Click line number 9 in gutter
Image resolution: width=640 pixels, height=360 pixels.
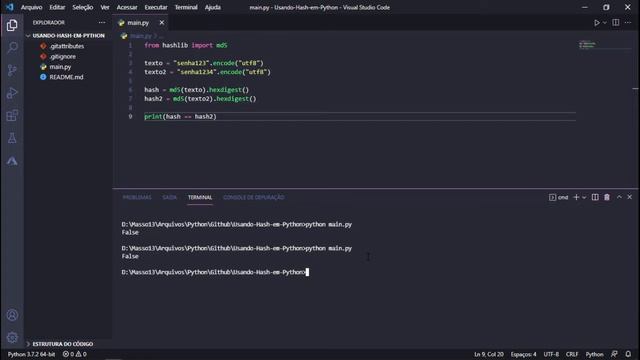(130, 117)
